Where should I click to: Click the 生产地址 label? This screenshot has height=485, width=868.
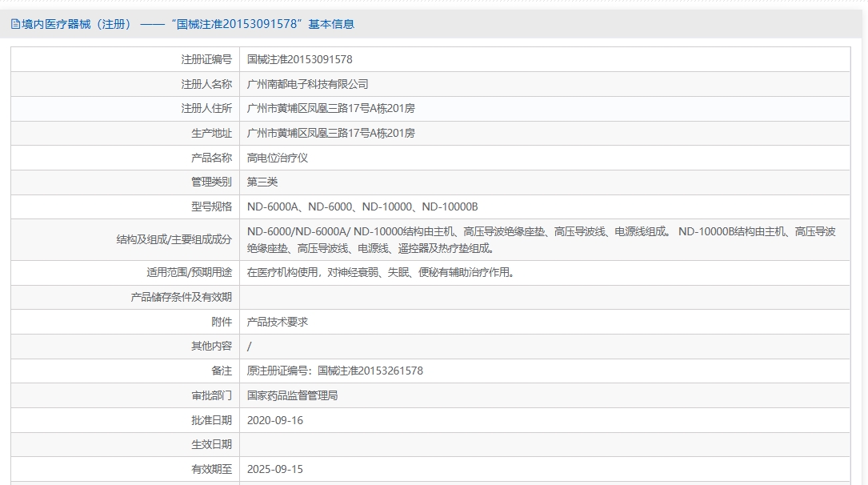211,133
